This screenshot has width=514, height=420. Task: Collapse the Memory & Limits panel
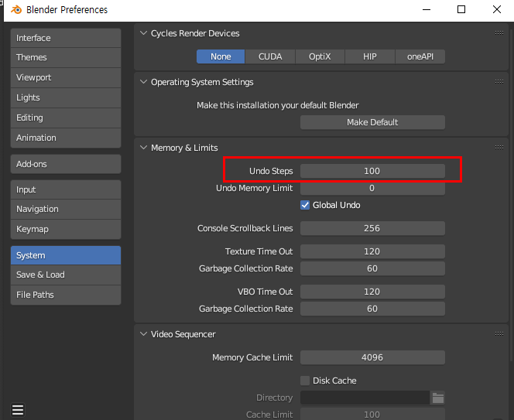pos(143,148)
